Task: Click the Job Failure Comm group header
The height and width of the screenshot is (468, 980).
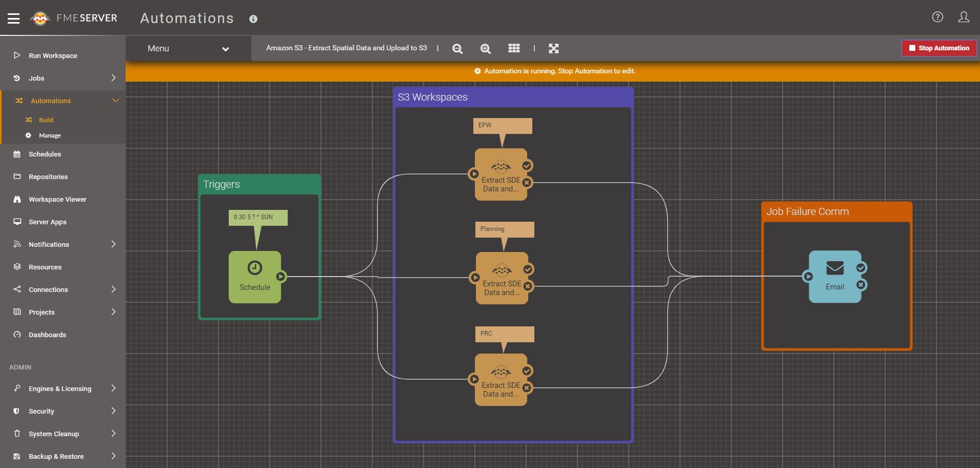Action: 837,211
